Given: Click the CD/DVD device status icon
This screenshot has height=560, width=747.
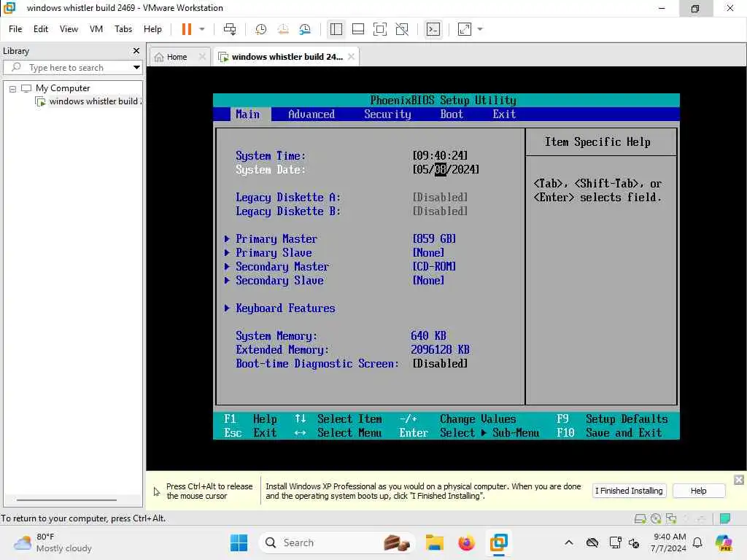Looking at the screenshot, I should (656, 518).
